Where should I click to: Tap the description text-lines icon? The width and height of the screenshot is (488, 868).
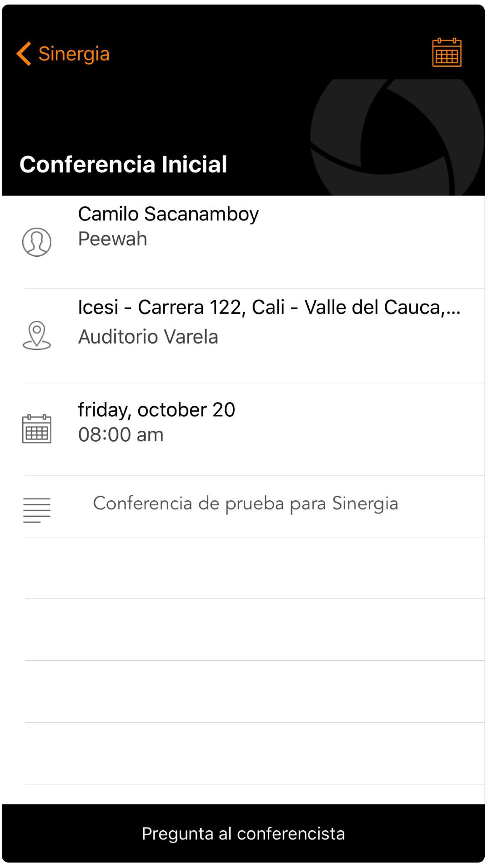tap(37, 510)
